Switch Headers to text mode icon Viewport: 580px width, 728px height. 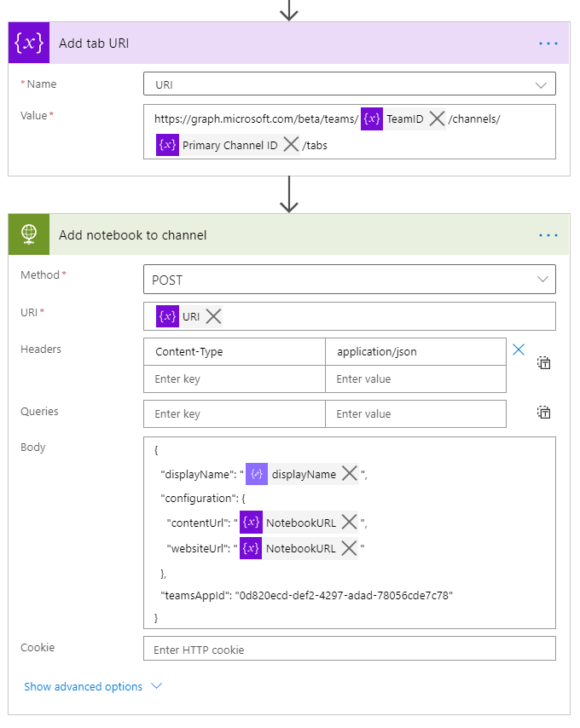(x=543, y=363)
